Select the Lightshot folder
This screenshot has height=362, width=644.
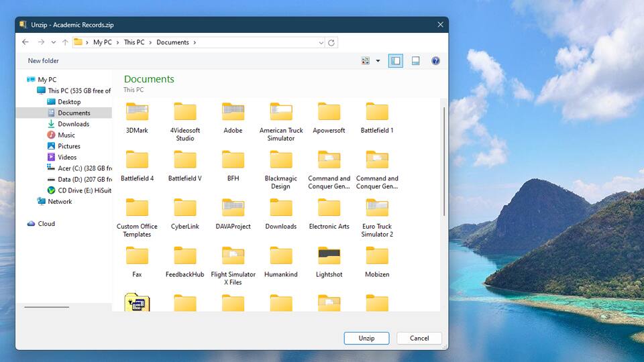click(329, 262)
